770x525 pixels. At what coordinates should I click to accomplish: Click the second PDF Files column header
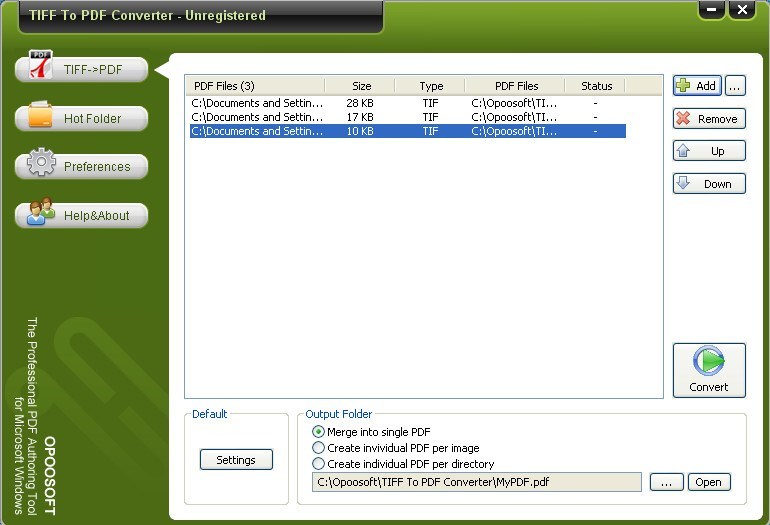[x=515, y=86]
